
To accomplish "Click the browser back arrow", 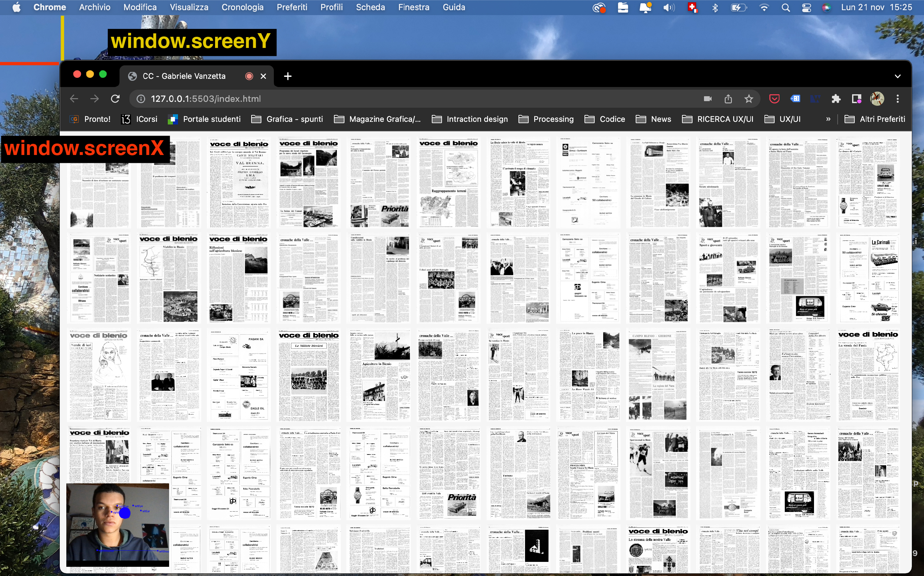I will [74, 99].
